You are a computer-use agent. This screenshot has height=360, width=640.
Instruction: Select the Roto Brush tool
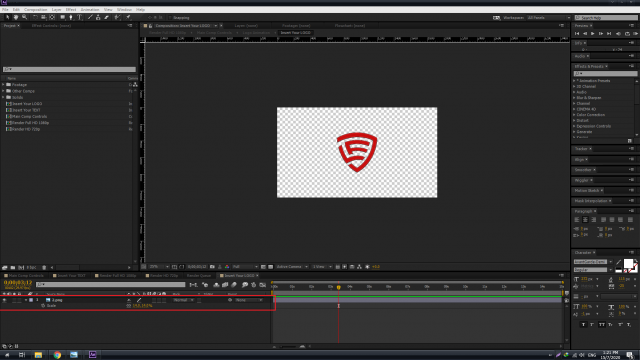[118, 17]
